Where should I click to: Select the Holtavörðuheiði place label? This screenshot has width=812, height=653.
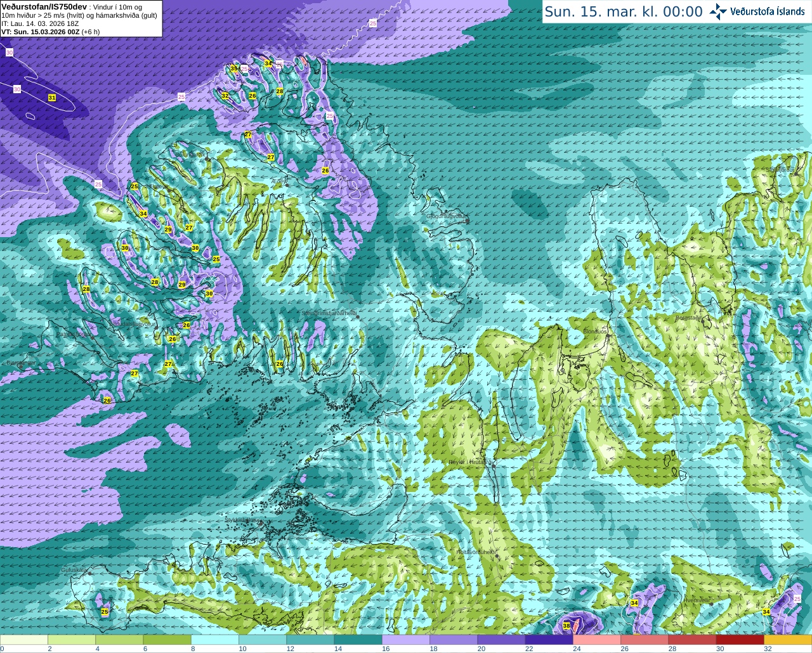coord(476,552)
